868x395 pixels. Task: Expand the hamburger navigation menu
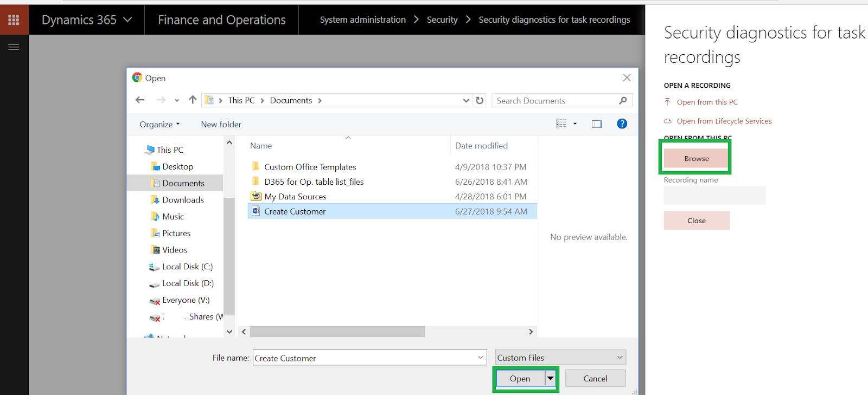[14, 47]
